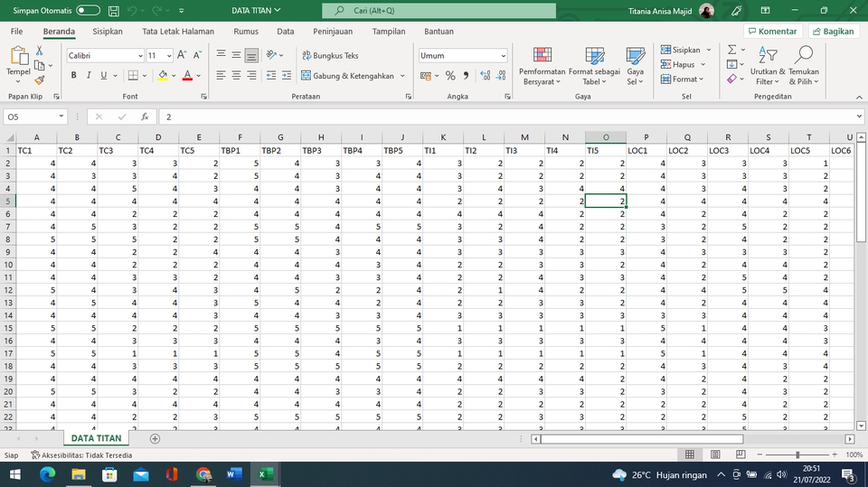Click Bungkus Teks wrap text button
The height and width of the screenshot is (487, 868).
(331, 55)
